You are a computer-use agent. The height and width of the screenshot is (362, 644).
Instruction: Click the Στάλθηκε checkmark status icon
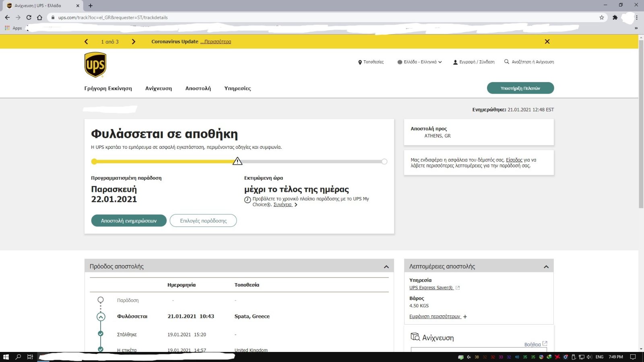click(101, 333)
